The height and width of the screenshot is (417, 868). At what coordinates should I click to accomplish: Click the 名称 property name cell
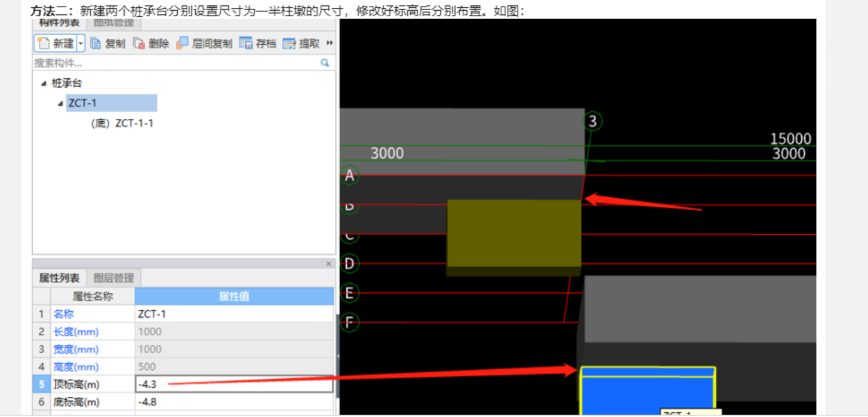tap(93, 314)
